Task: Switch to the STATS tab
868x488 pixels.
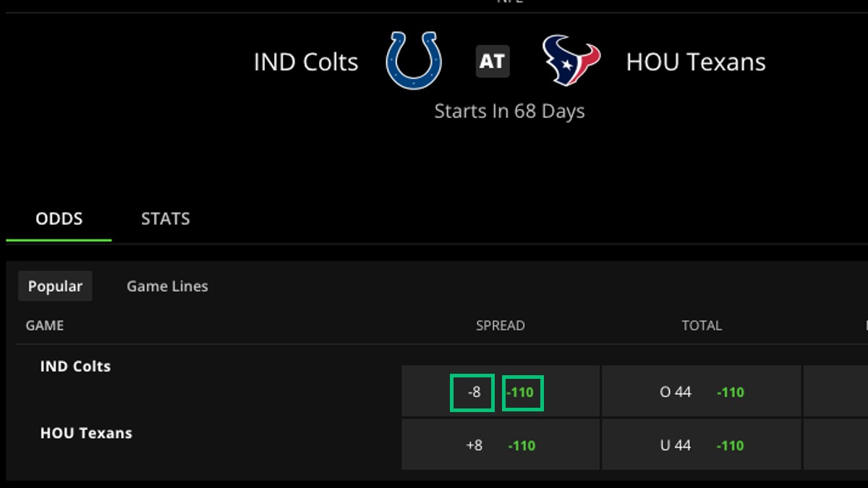Action: (x=165, y=218)
